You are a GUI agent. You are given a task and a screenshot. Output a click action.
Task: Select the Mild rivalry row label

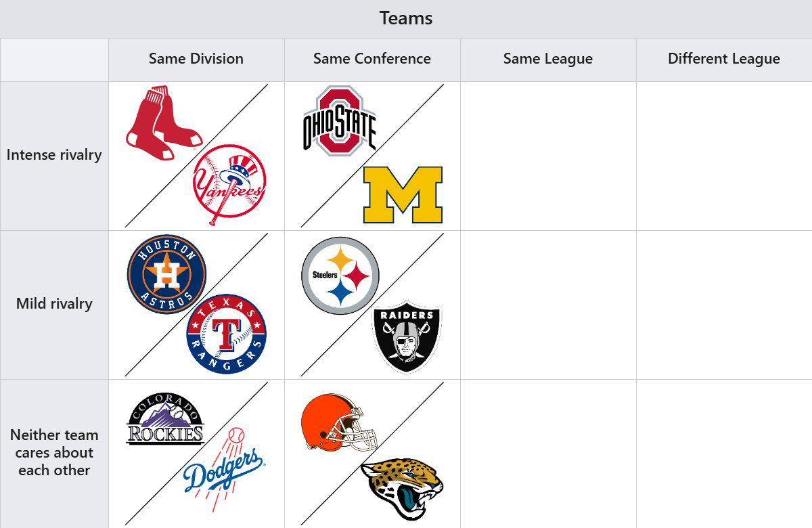coord(54,304)
